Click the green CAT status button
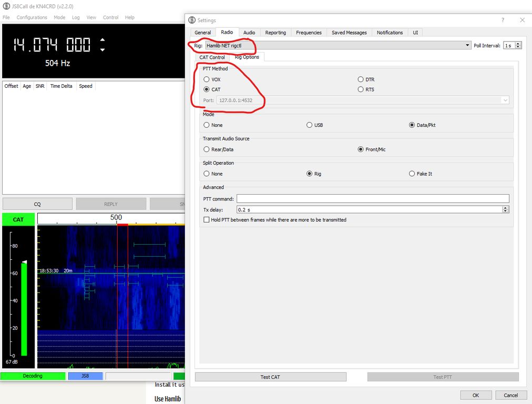 (x=18, y=220)
